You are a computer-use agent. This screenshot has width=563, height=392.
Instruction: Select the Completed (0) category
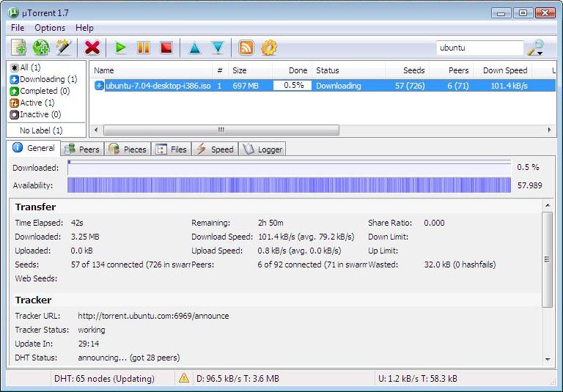pos(40,91)
